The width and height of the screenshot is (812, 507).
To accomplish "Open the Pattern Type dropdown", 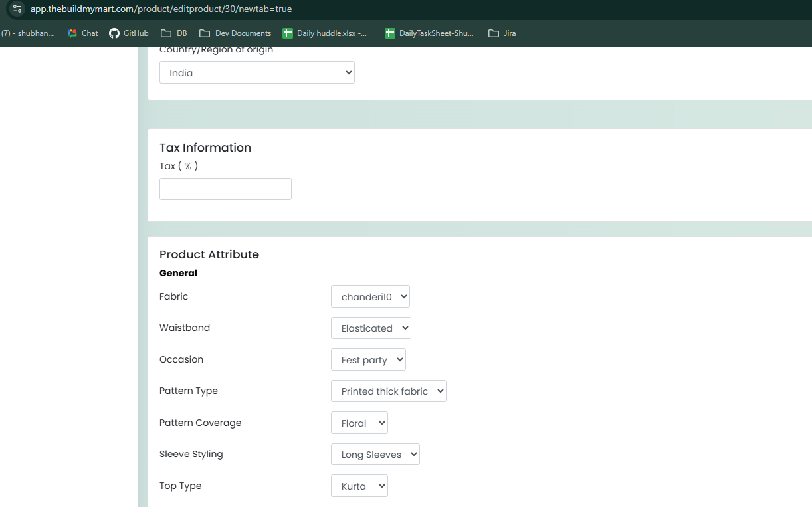I will (389, 391).
